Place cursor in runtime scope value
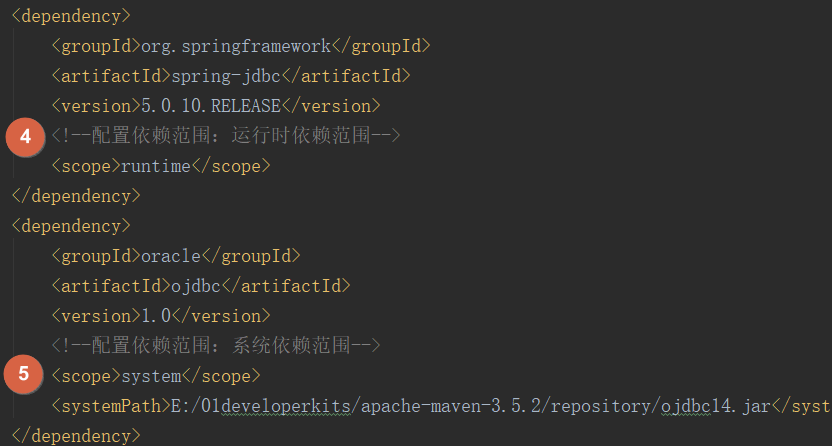 155,166
